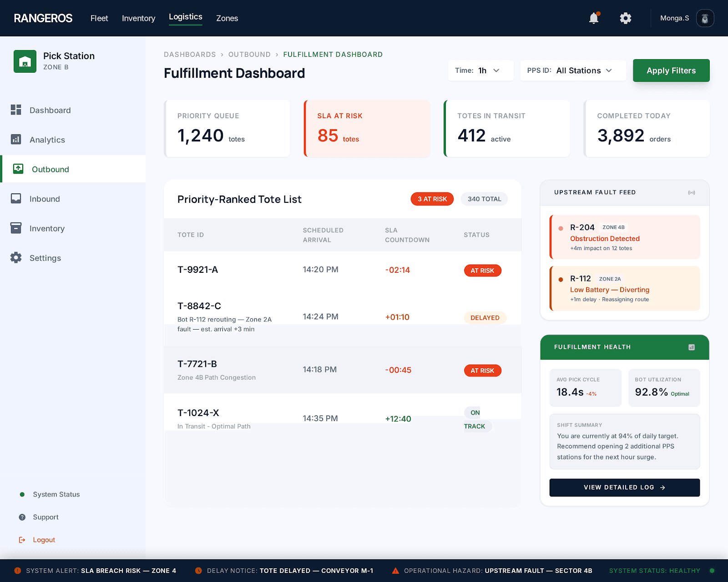Click the delay notice clock icon
The image size is (728, 582).
pyautogui.click(x=198, y=571)
